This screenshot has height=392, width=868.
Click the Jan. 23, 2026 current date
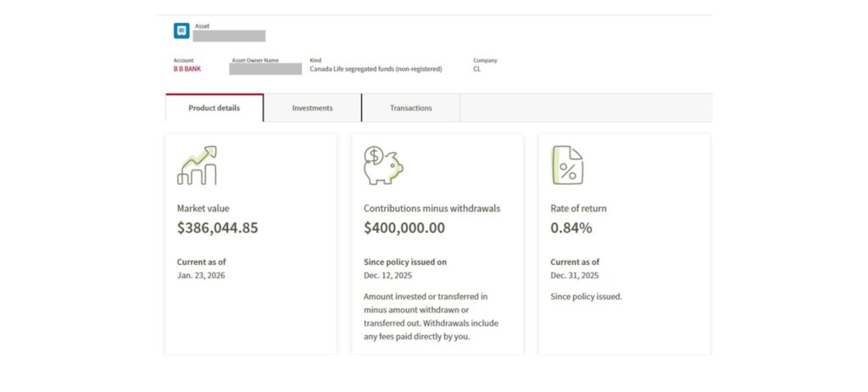[202, 276]
